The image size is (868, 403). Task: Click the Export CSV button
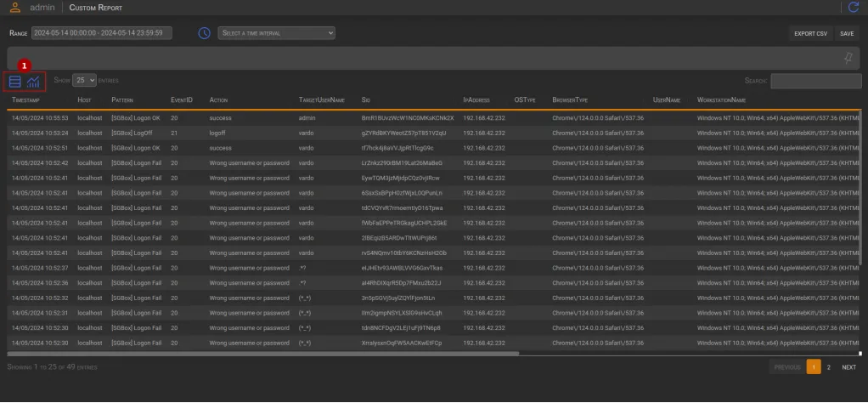pos(810,34)
